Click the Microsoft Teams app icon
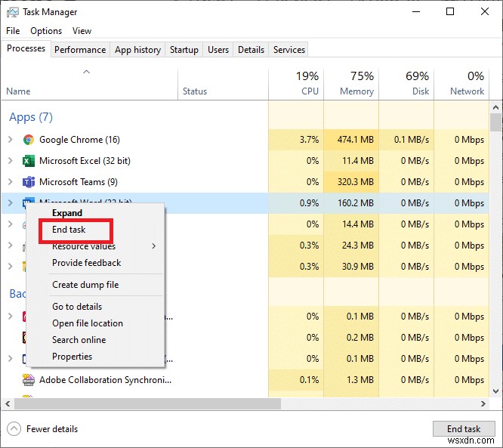Image resolution: width=503 pixels, height=448 pixels. (29, 182)
